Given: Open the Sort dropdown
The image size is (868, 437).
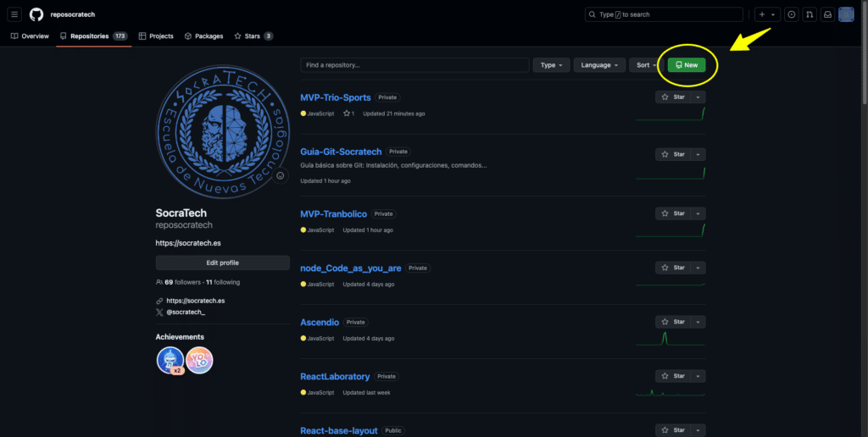Looking at the screenshot, I should click(646, 64).
